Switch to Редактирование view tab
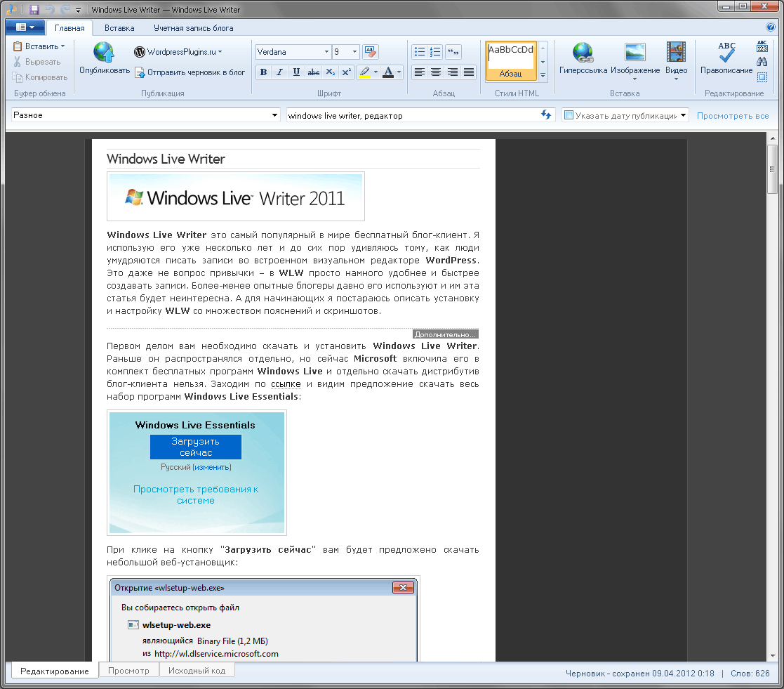Viewport: 784px width, 689px height. (55, 671)
